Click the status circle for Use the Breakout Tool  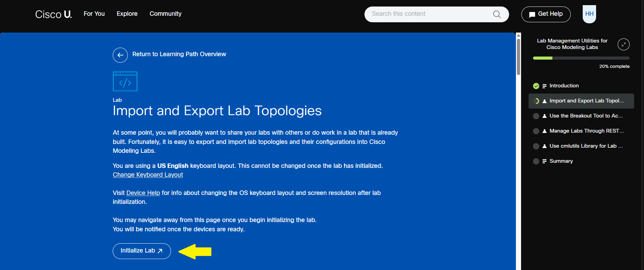536,116
